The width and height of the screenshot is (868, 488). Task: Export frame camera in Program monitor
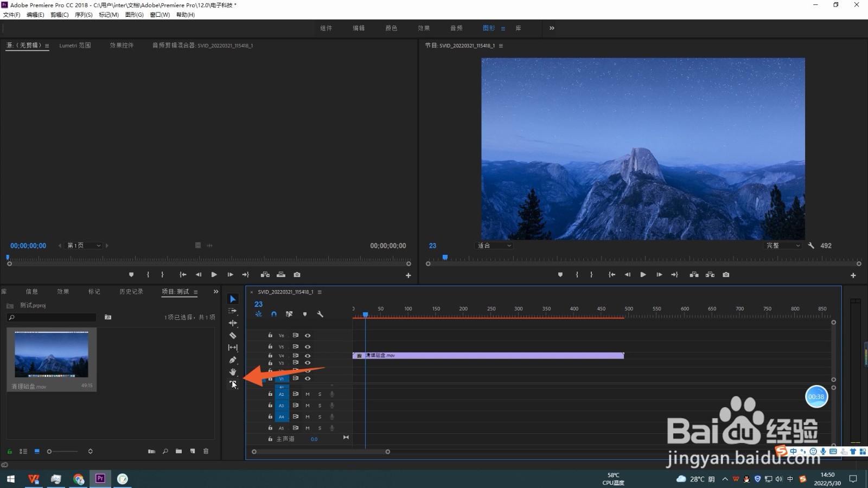(x=726, y=275)
